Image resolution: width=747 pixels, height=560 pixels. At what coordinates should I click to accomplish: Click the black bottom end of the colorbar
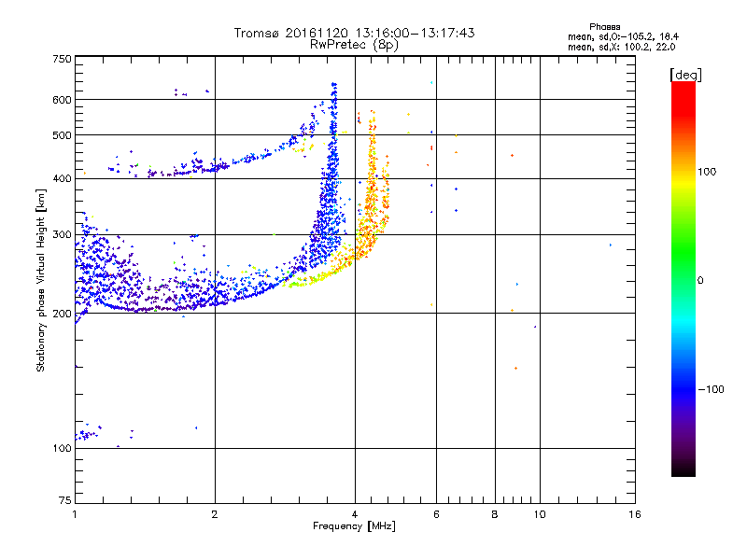(684, 470)
